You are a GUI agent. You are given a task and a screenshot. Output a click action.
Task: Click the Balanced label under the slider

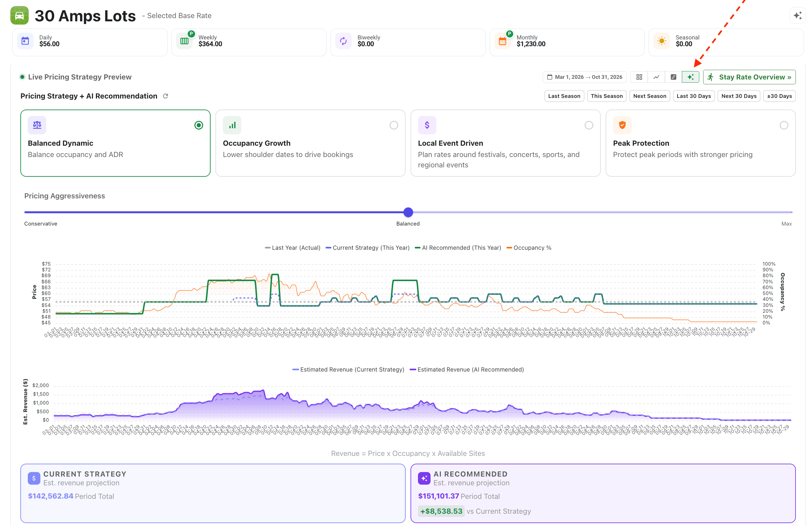(x=408, y=224)
